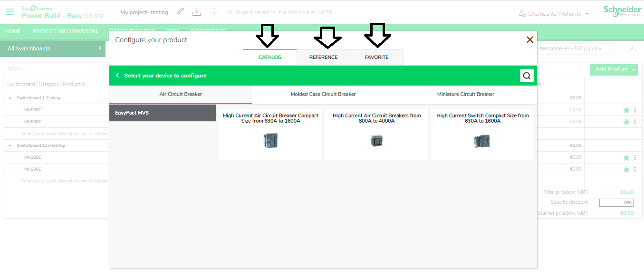
Task: Open PROJECT INFORMATION in the navigation bar
Action: click(65, 31)
